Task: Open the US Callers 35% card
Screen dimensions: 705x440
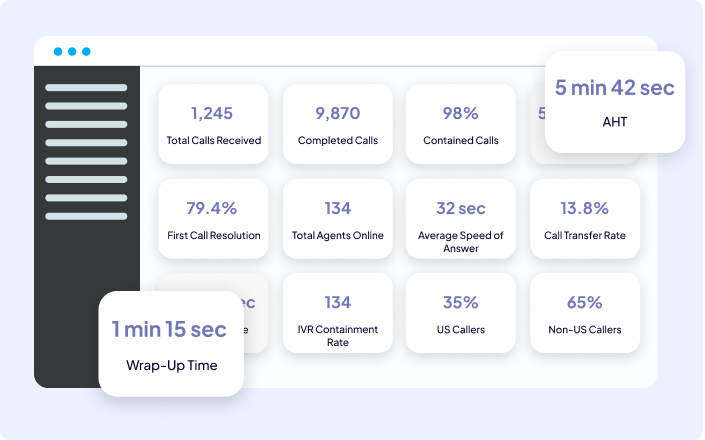Action: tap(461, 314)
